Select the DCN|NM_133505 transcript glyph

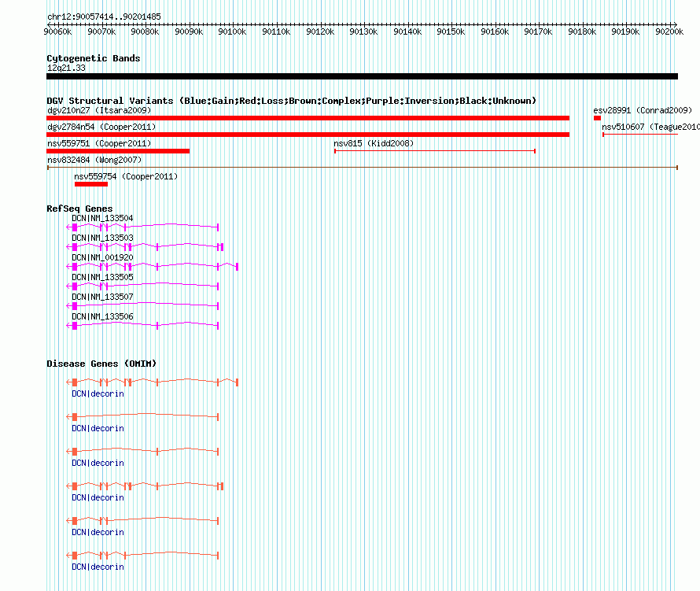click(x=142, y=286)
